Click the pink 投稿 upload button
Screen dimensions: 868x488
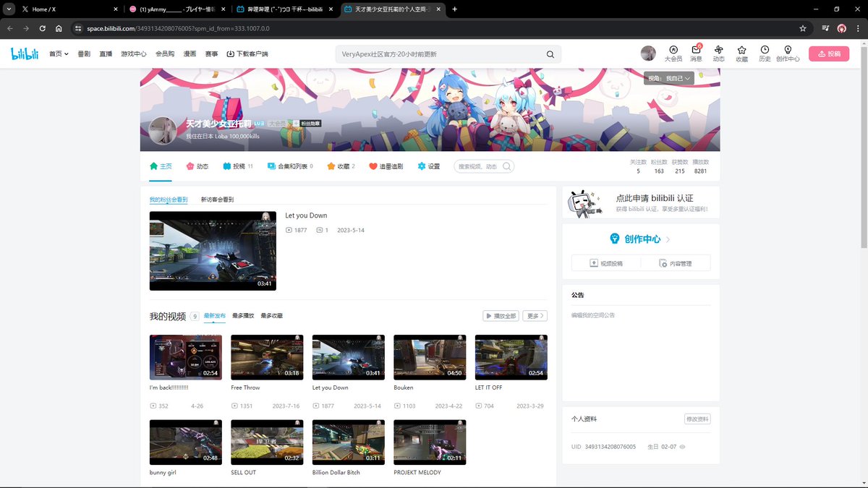click(x=829, y=53)
